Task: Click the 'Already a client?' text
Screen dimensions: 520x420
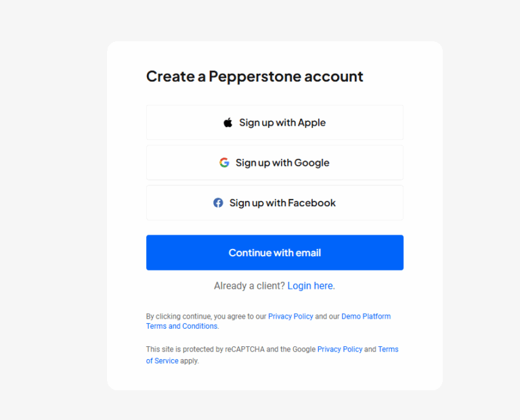Action: [x=249, y=286]
